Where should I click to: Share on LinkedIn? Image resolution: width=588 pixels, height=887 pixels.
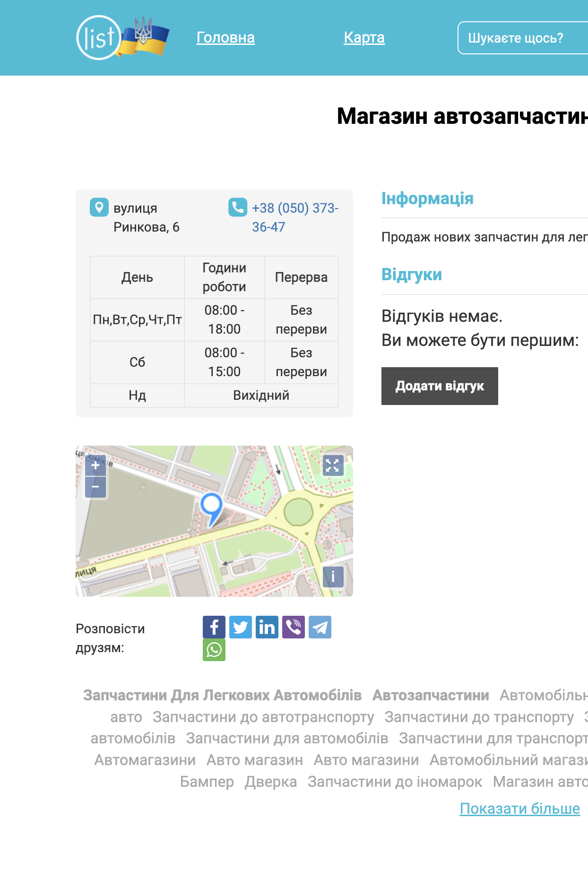pyautogui.click(x=267, y=627)
